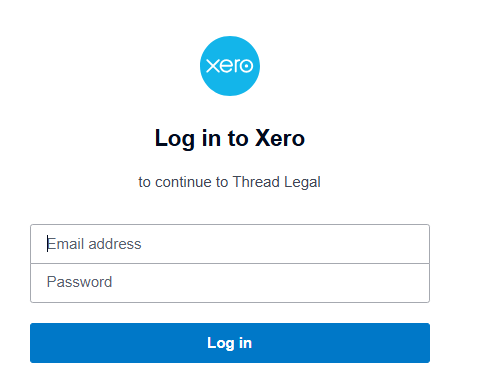The height and width of the screenshot is (389, 486).
Task: Click "Thread Legal" in the subtitle
Action: tap(276, 182)
